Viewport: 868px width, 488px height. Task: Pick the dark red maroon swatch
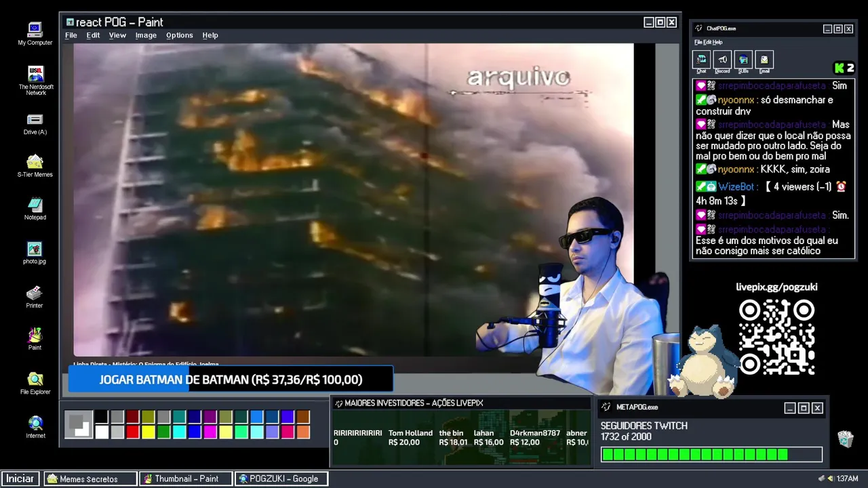pyautogui.click(x=132, y=418)
